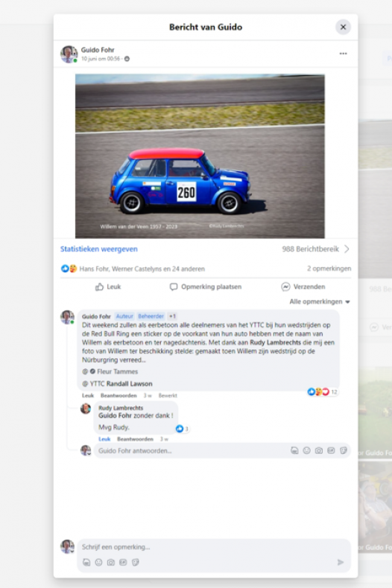Click the emoji icon in bottom comment box
This screenshot has height=588, width=392.
coord(99,562)
